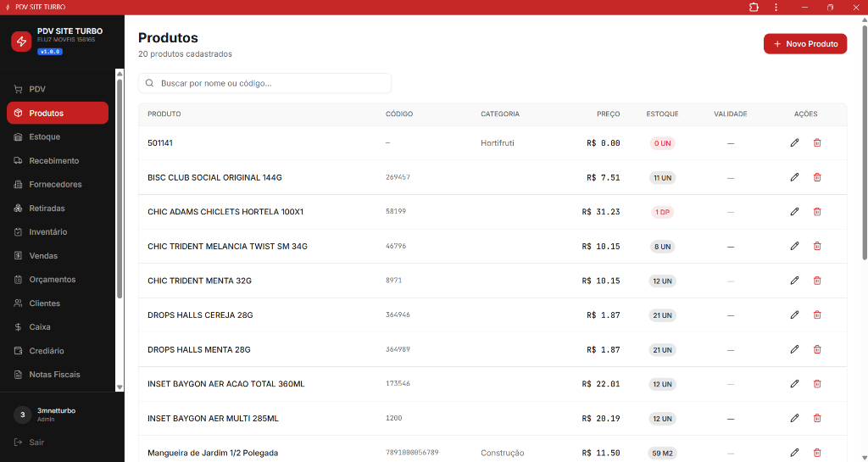Edit CHIC TRIDENT MENTA 32G
The height and width of the screenshot is (462, 868).
pos(794,281)
